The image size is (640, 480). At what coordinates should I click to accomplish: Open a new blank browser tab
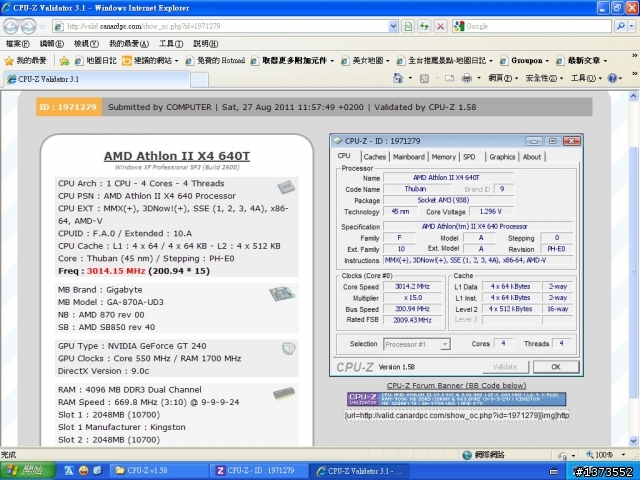(200, 80)
